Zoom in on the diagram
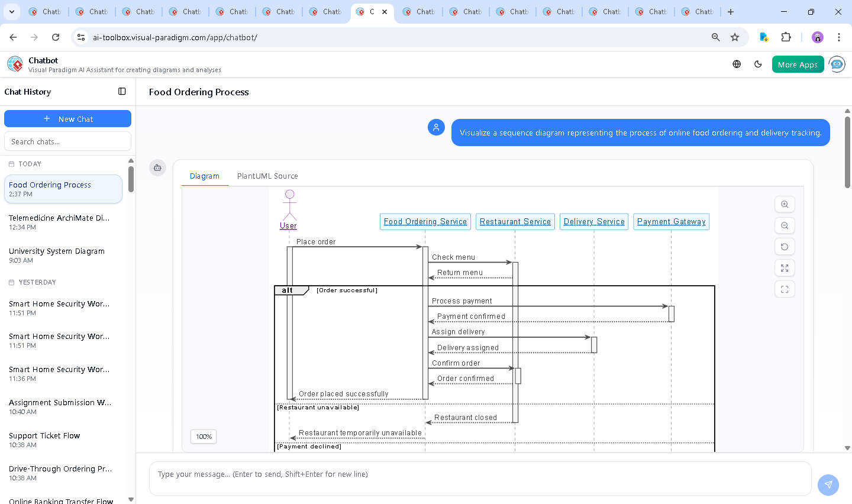 (x=785, y=204)
